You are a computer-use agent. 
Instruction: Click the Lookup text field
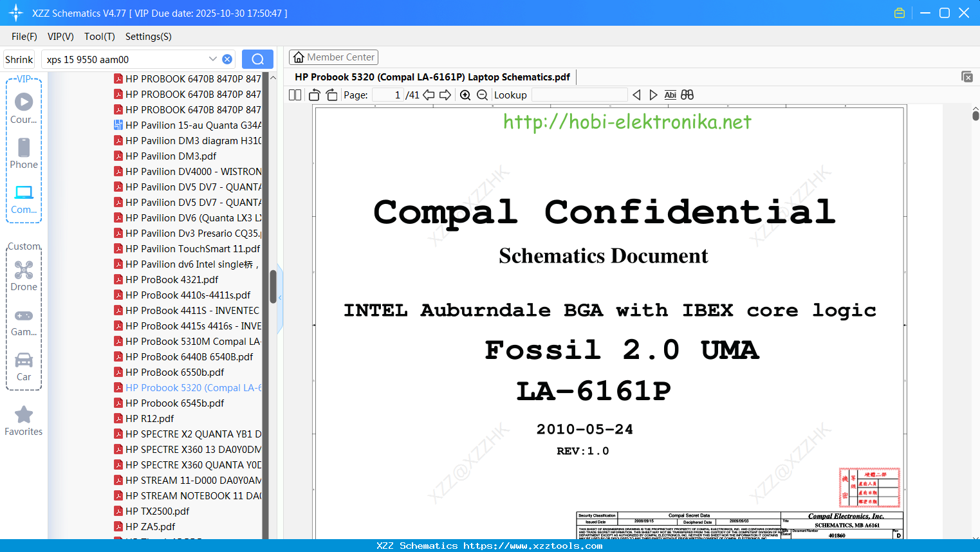579,95
